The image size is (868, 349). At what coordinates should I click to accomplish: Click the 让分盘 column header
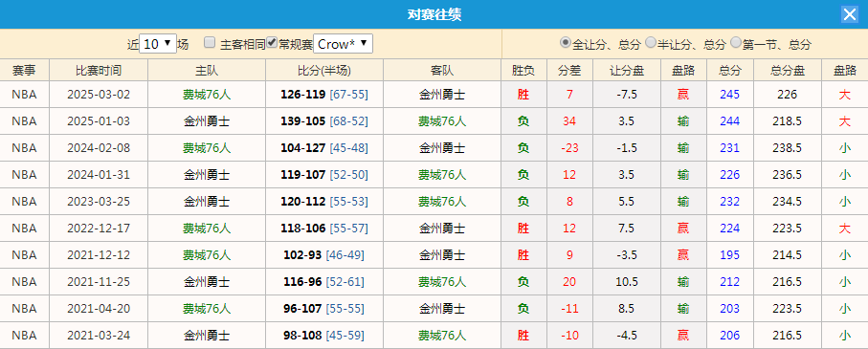tap(627, 70)
